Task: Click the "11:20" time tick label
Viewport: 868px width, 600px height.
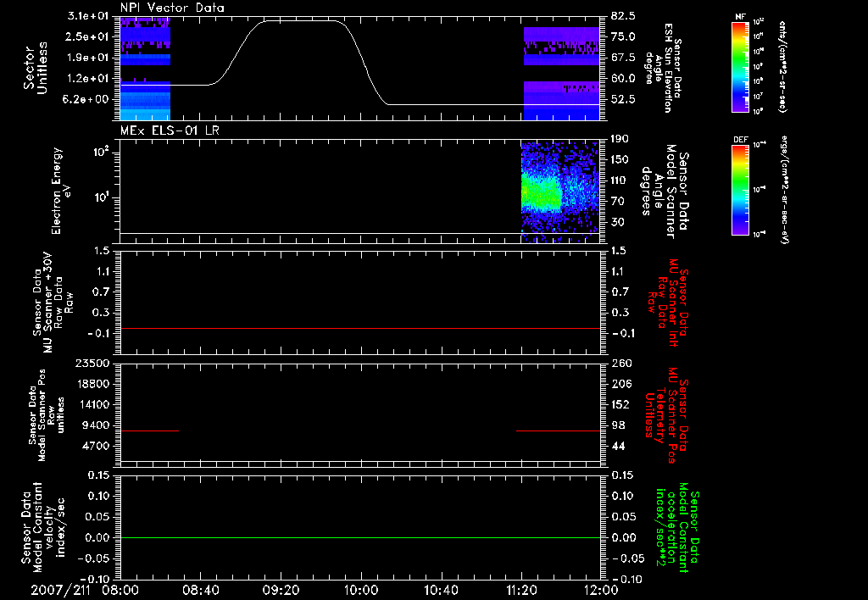Action: pos(521,590)
